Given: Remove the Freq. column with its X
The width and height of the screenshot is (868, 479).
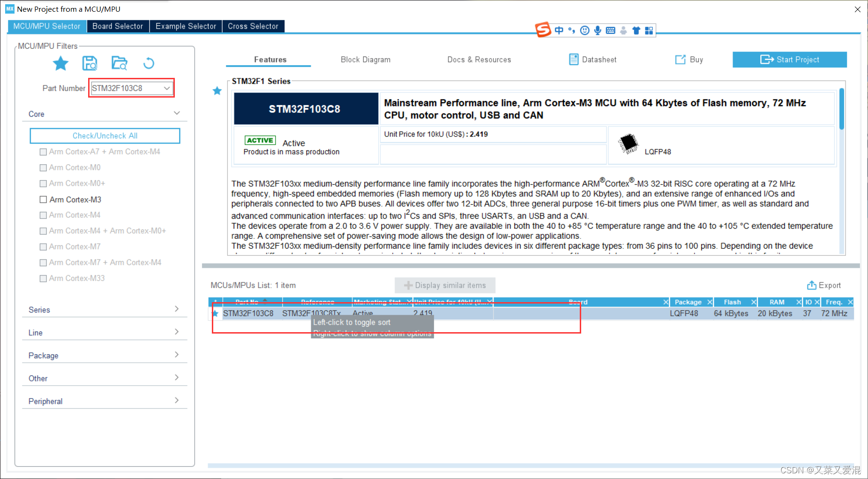Looking at the screenshot, I should click(850, 302).
